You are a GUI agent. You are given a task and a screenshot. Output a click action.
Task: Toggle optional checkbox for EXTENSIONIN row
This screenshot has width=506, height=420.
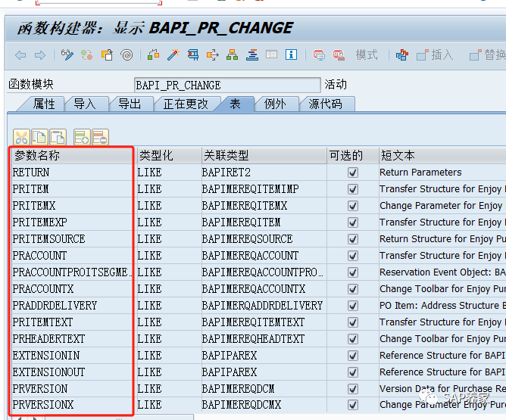tap(353, 356)
